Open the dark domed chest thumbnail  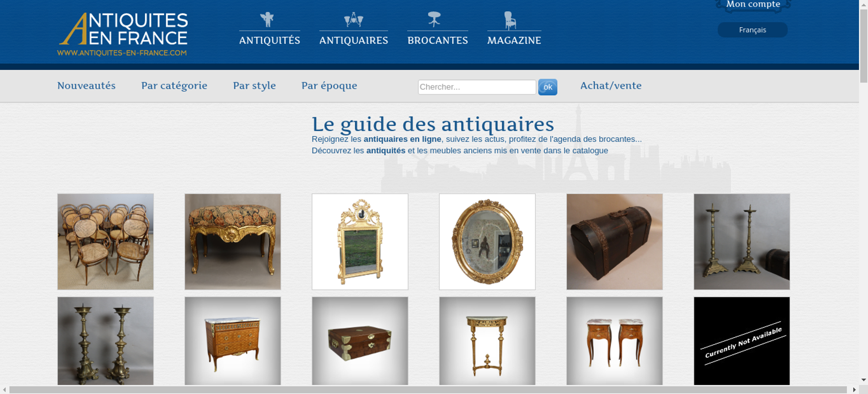click(615, 242)
